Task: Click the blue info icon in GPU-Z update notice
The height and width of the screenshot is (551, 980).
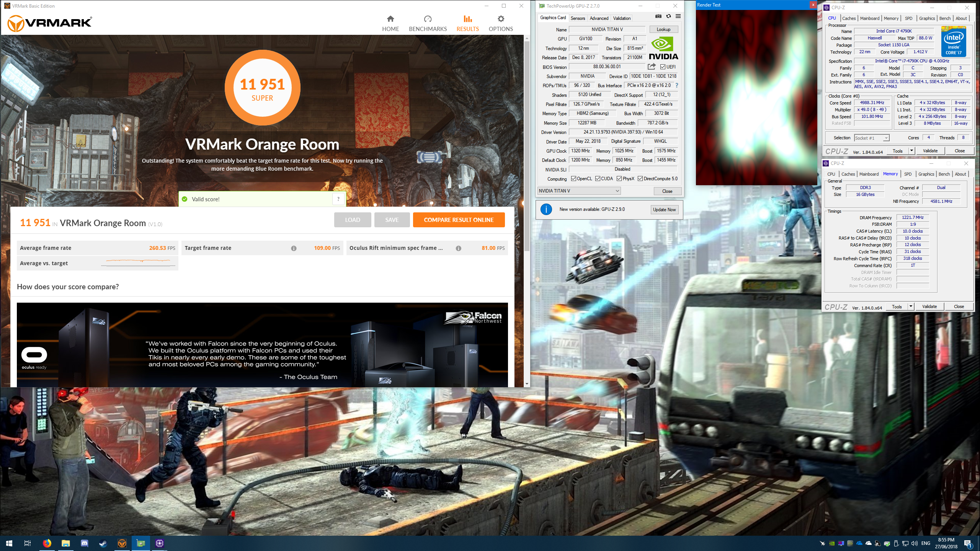Action: tap(546, 209)
